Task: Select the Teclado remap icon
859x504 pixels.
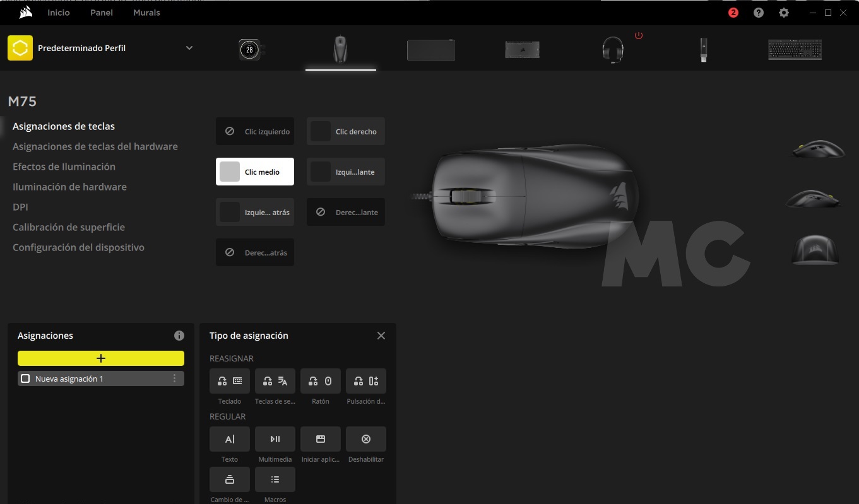Action: (230, 381)
